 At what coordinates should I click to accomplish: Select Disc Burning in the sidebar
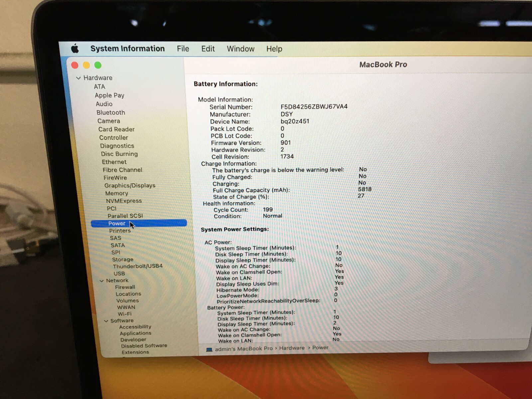pyautogui.click(x=119, y=154)
